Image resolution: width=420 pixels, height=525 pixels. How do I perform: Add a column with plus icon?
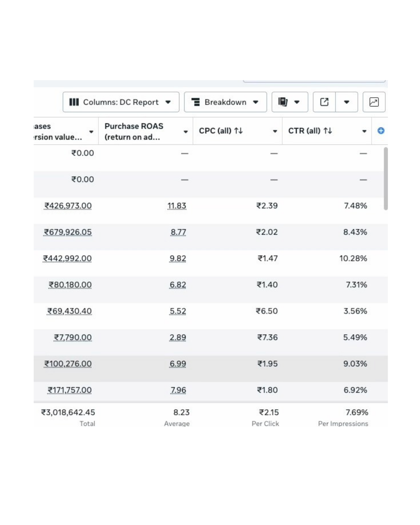click(381, 131)
